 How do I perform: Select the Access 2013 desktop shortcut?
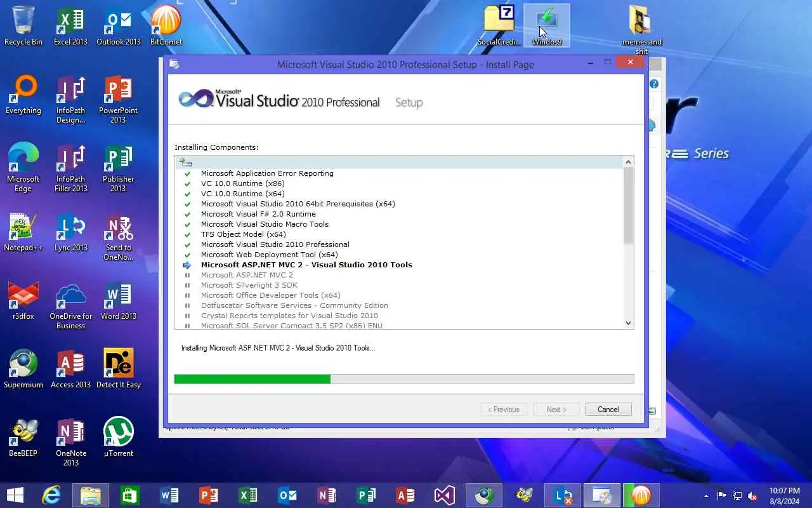coord(71,369)
